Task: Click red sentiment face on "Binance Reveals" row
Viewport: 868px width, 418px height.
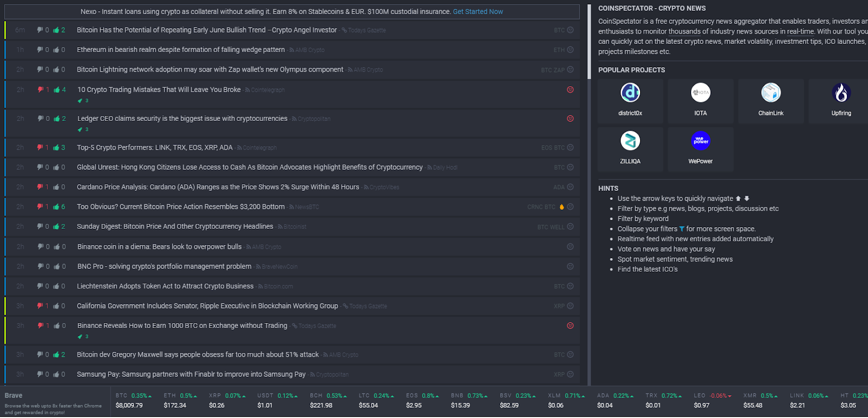Action: [x=570, y=326]
